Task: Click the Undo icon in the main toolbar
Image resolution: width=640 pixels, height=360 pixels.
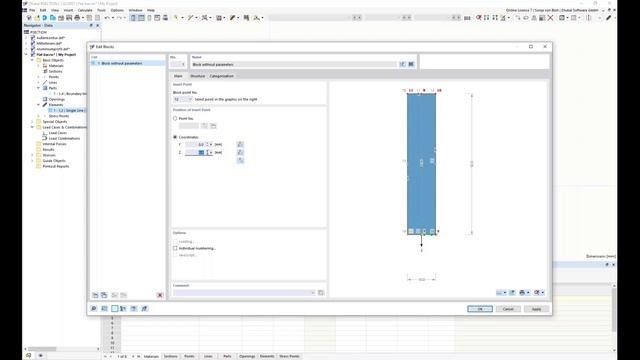Action: click(107, 18)
